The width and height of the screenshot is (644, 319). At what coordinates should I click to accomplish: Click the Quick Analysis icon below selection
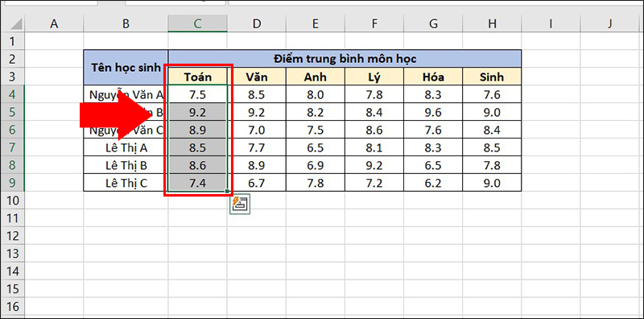coord(240,205)
